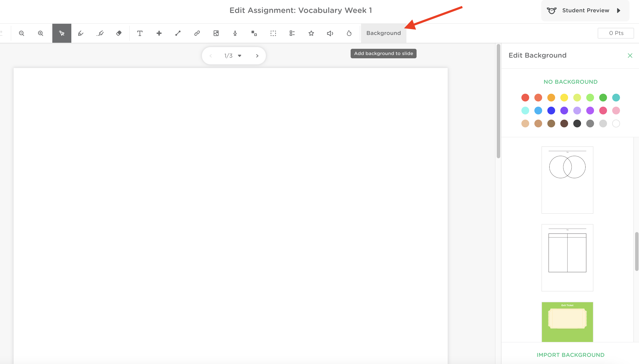Open the Background toolbar tab
Viewport: 639px width, 364px height.
(x=383, y=33)
